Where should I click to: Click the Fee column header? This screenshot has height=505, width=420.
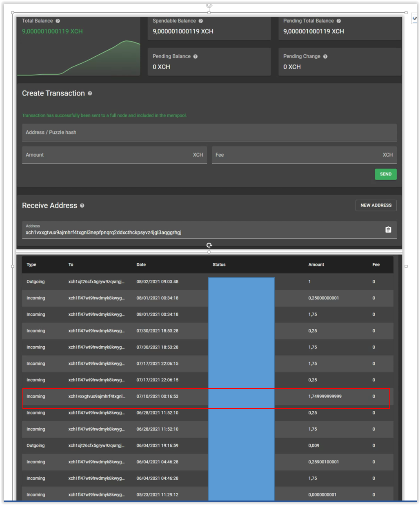[376, 265]
